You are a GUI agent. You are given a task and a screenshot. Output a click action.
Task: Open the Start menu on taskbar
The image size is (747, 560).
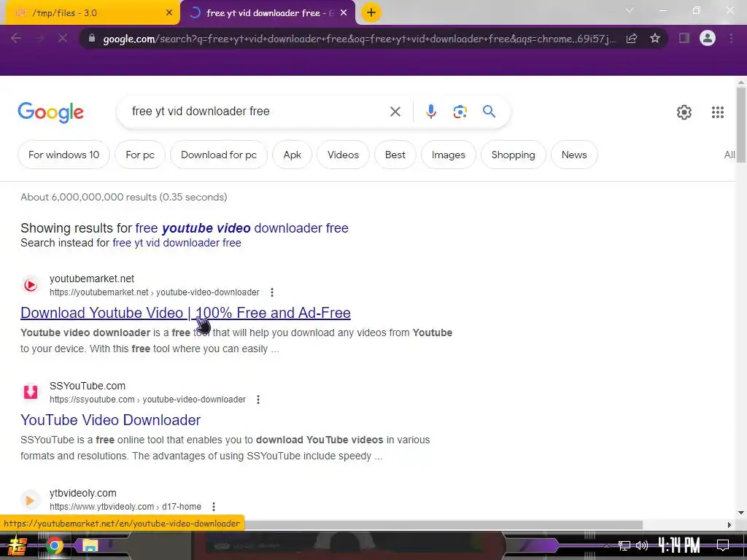pyautogui.click(x=18, y=545)
